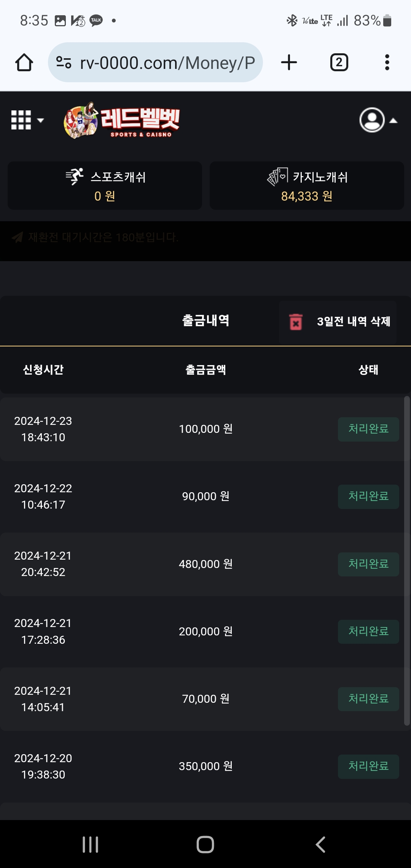
Task: Open the grid menu icon
Action: 27,120
